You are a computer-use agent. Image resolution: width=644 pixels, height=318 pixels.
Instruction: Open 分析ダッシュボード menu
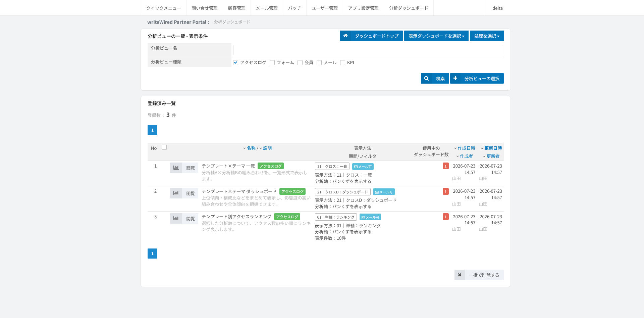(409, 8)
